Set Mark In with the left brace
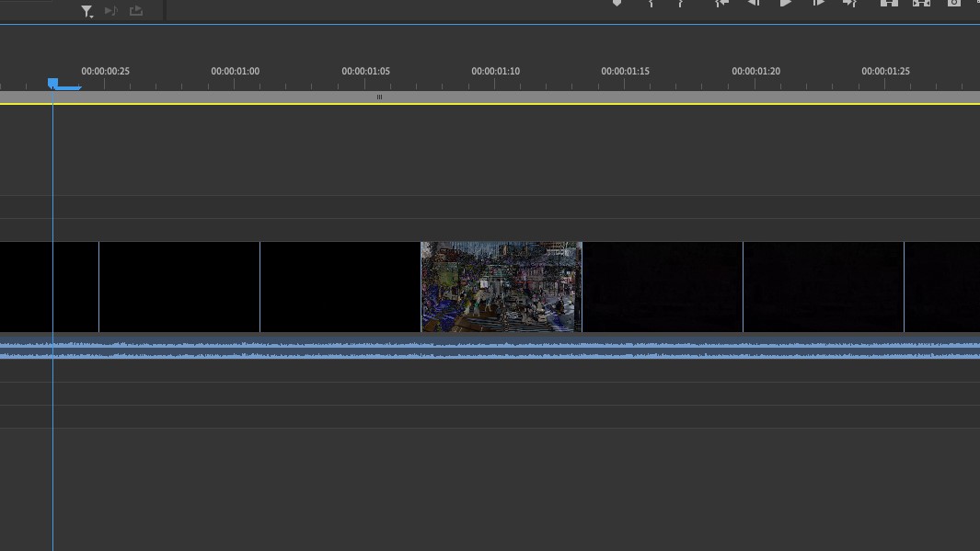Image resolution: width=980 pixels, height=551 pixels. 651,3
